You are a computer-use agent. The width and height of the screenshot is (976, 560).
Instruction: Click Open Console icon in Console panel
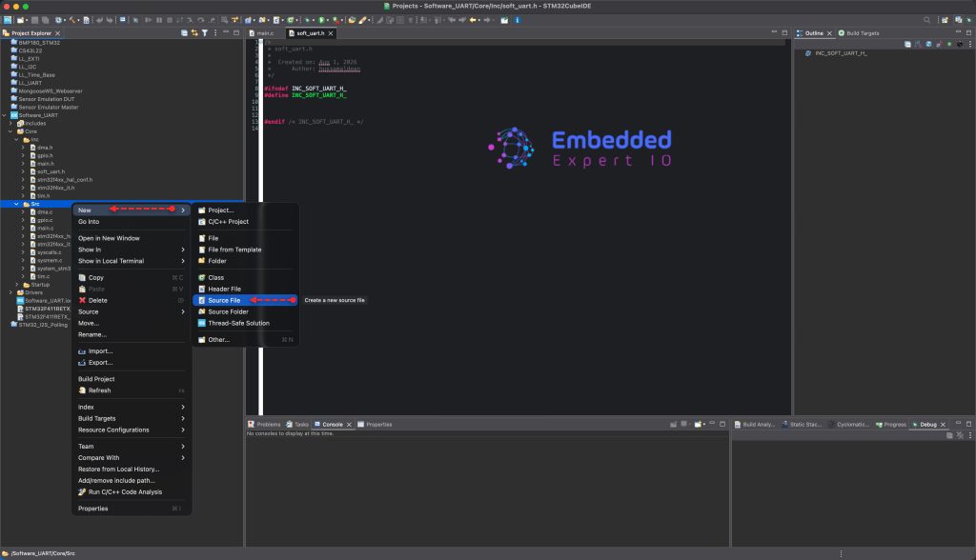(698, 425)
